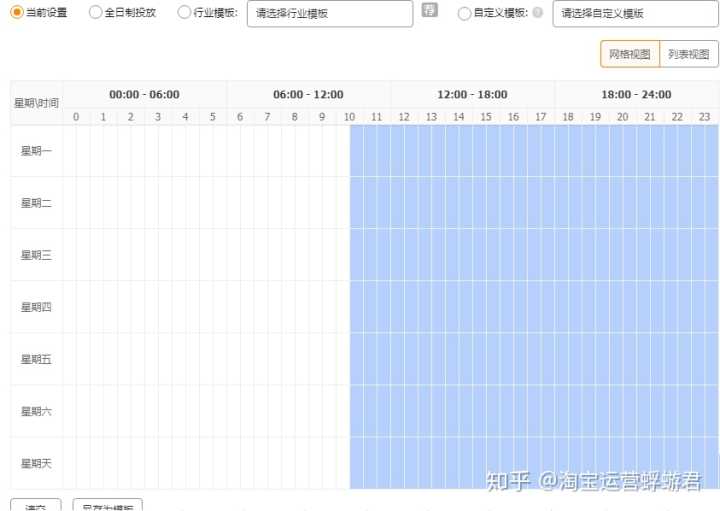Image resolution: width=720 pixels, height=511 pixels.
Task: Click the blue 星期三 cell at hour 14
Action: click(x=459, y=255)
